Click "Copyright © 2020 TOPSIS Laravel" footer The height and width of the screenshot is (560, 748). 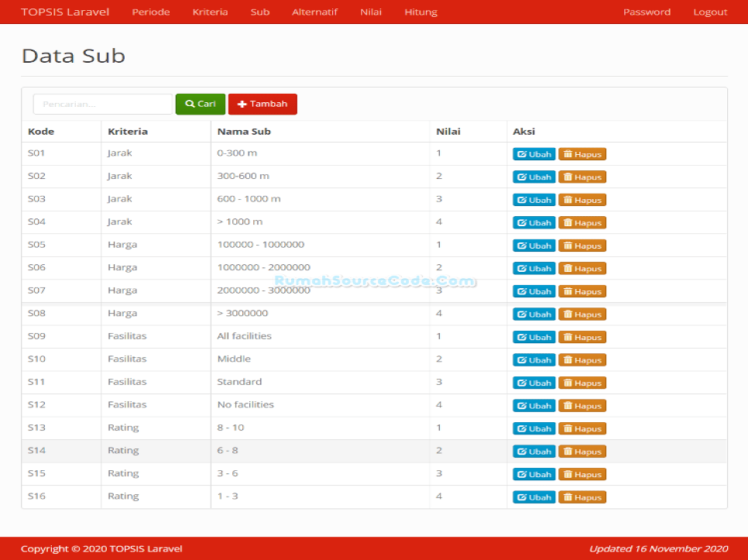101,549
